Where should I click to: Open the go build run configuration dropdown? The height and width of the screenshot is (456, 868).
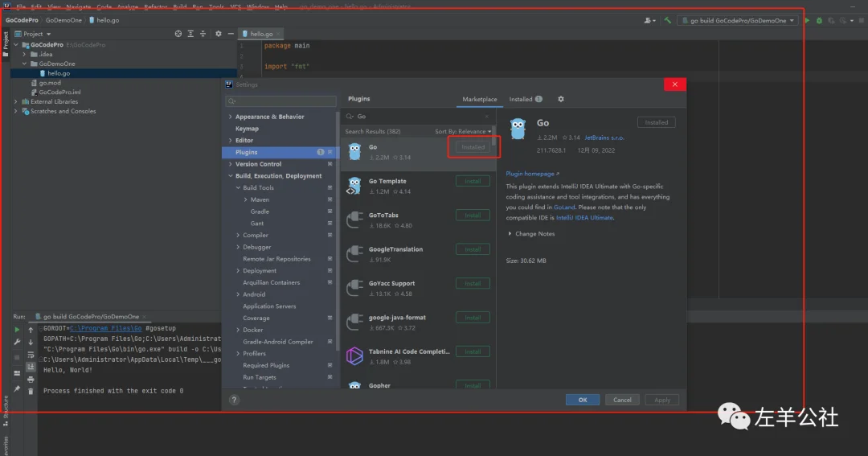[738, 20]
